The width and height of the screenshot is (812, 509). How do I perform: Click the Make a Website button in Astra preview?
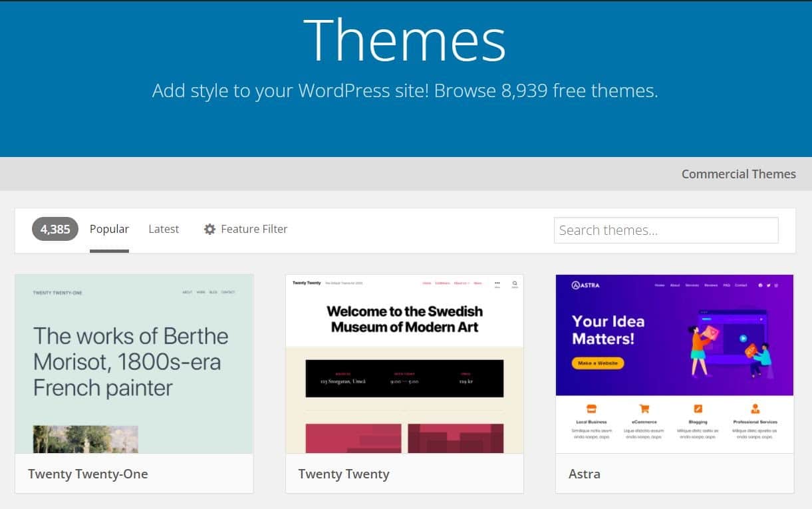pyautogui.click(x=597, y=363)
